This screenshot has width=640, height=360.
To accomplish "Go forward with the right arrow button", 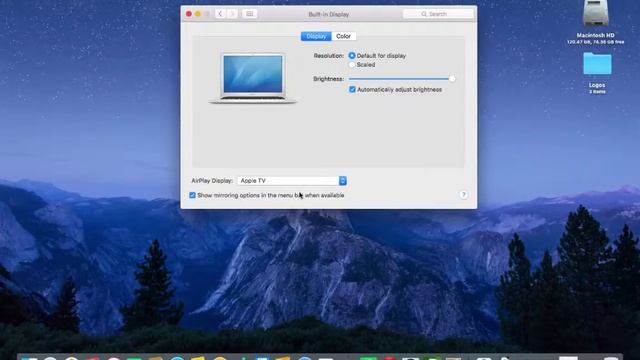I will click(233, 14).
